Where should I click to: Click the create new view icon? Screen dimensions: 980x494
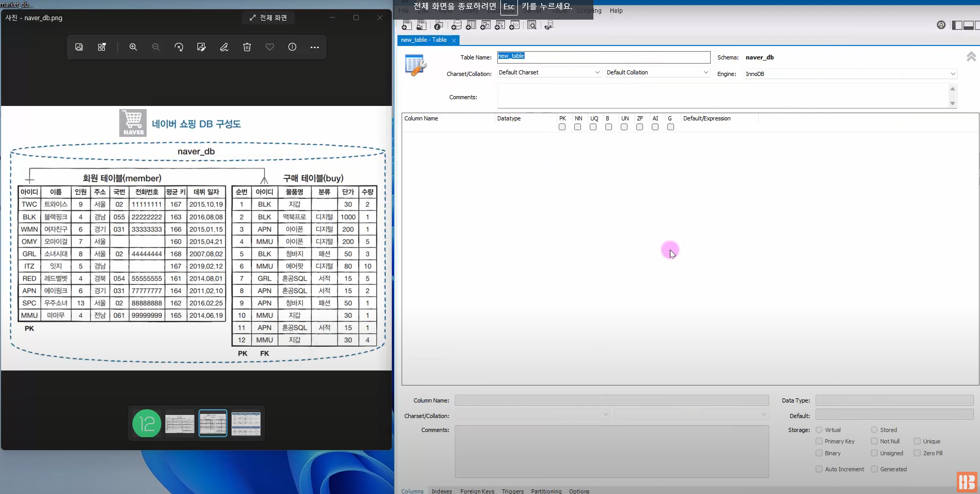coord(485,25)
